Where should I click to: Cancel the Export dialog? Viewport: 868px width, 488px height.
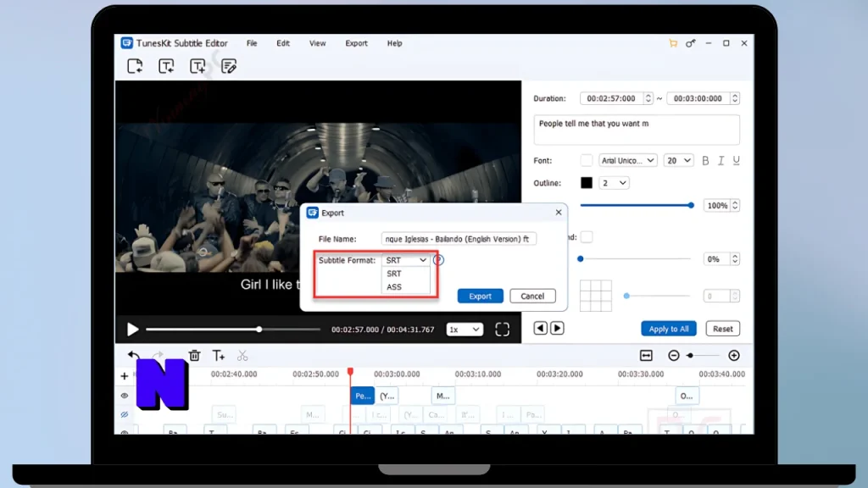(x=532, y=296)
